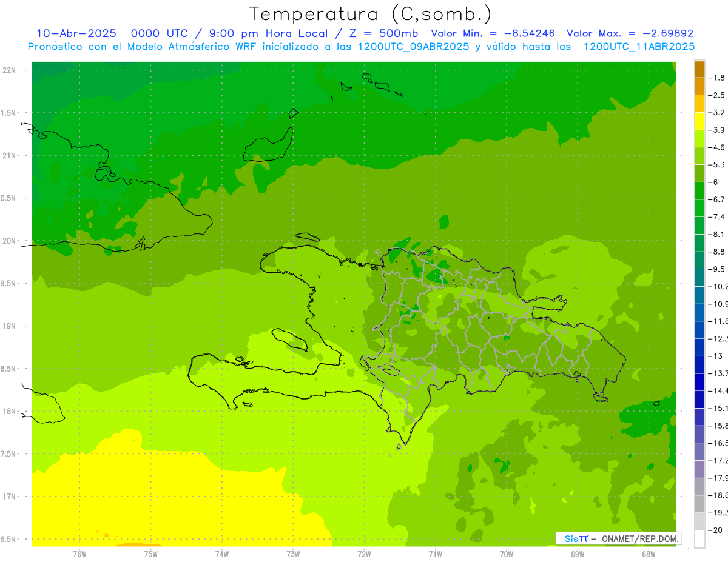The image size is (728, 562).
Task: Click the "-3.9" colorbar value
Action: 717,130
